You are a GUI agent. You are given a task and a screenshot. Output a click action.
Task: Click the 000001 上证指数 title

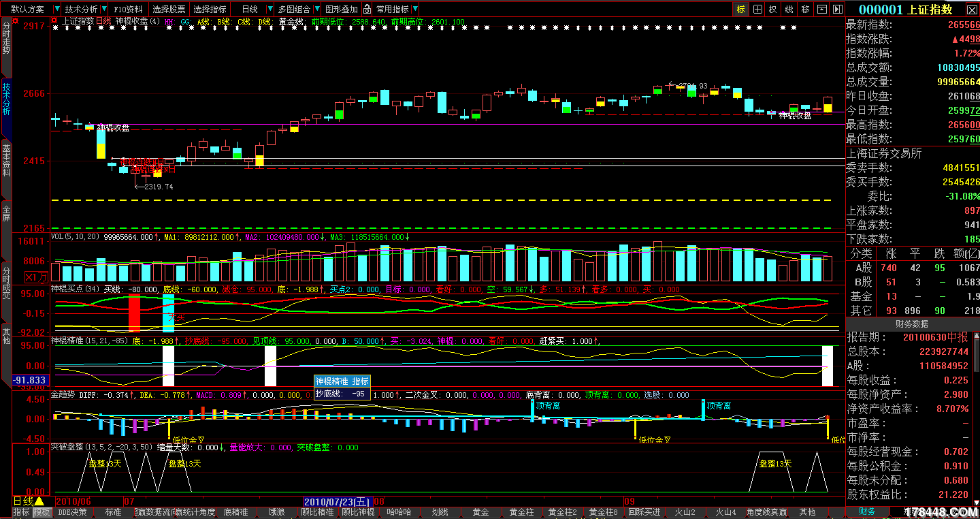pyautogui.click(x=906, y=10)
